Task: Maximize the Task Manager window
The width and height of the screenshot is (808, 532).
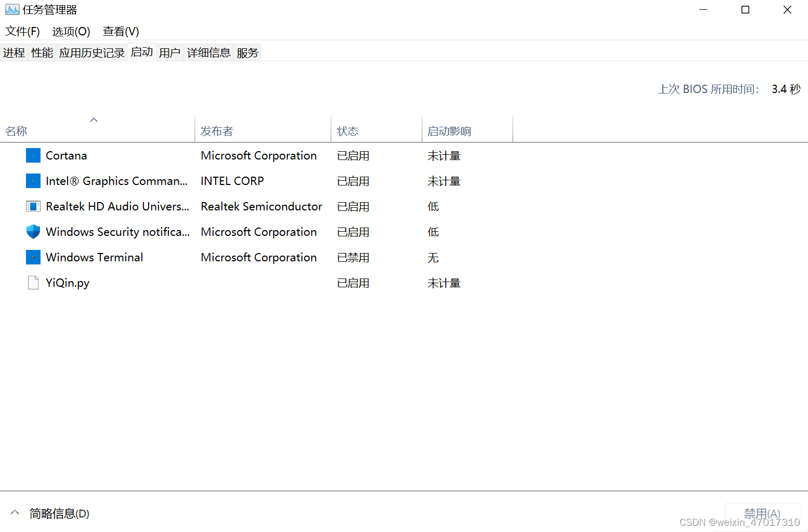Action: (745, 9)
